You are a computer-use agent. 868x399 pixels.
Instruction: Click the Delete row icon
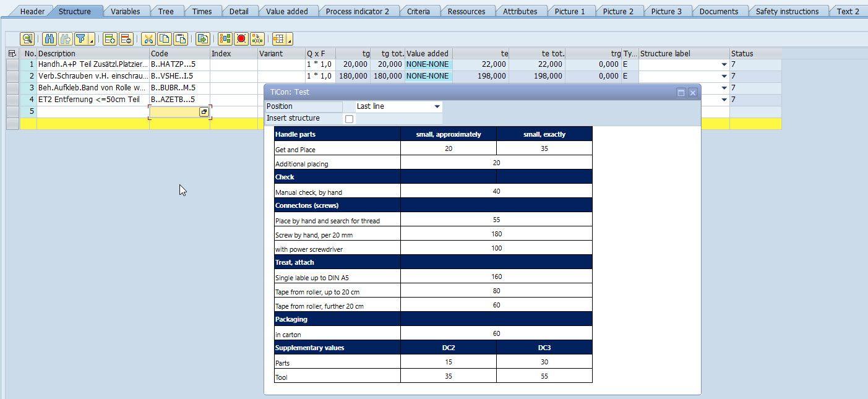pyautogui.click(x=125, y=39)
